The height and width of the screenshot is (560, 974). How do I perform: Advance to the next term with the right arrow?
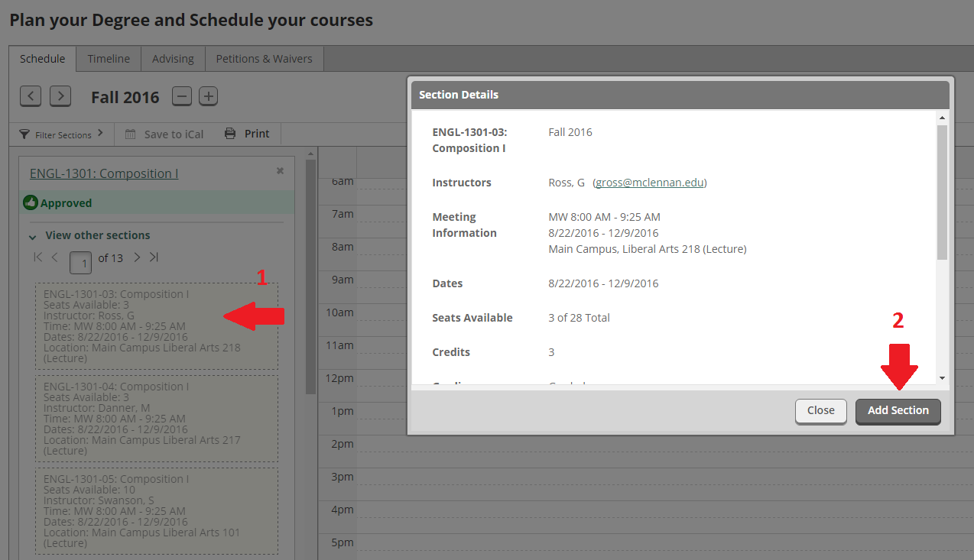(60, 95)
